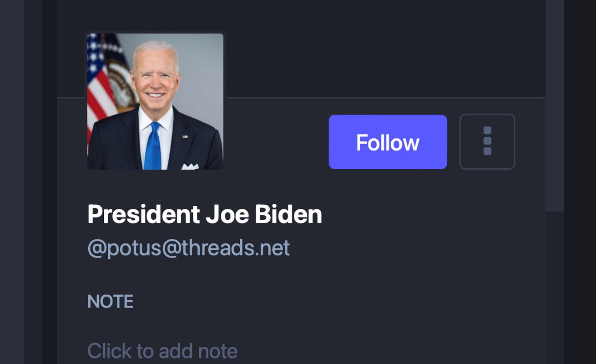The height and width of the screenshot is (364, 596).
Task: Select the @potus@threads.net handle text
Action: pos(188,248)
